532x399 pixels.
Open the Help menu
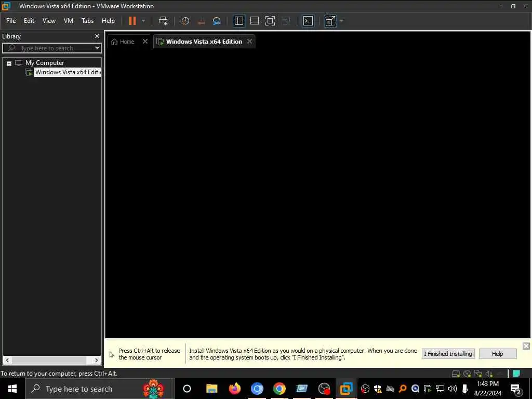tap(108, 21)
